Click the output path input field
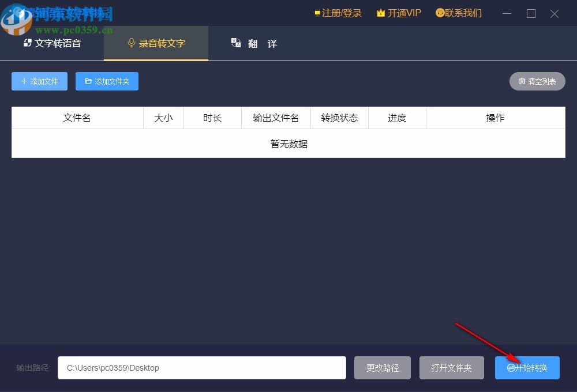The image size is (577, 392). [202, 367]
